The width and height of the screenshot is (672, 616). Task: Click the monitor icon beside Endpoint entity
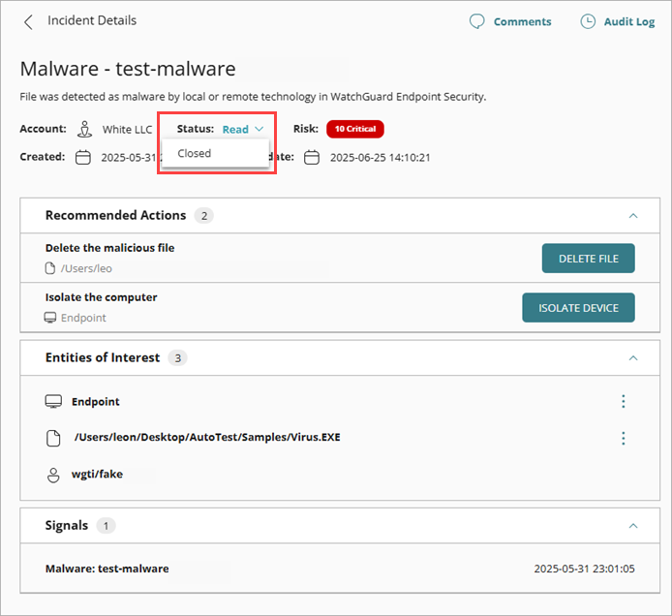coord(53,401)
